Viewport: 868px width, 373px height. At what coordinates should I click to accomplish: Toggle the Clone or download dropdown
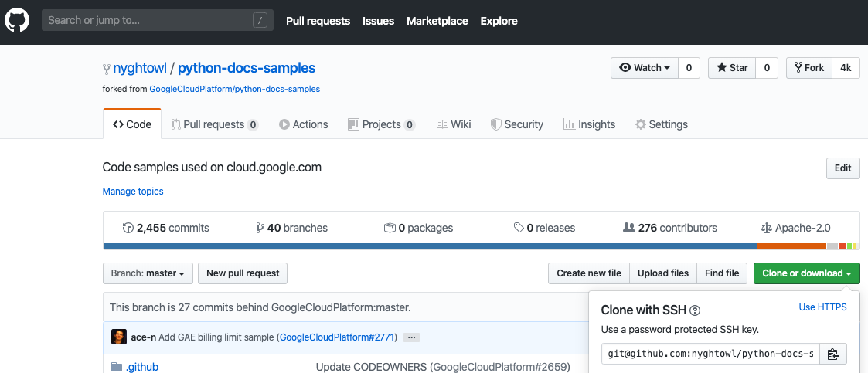[807, 273]
